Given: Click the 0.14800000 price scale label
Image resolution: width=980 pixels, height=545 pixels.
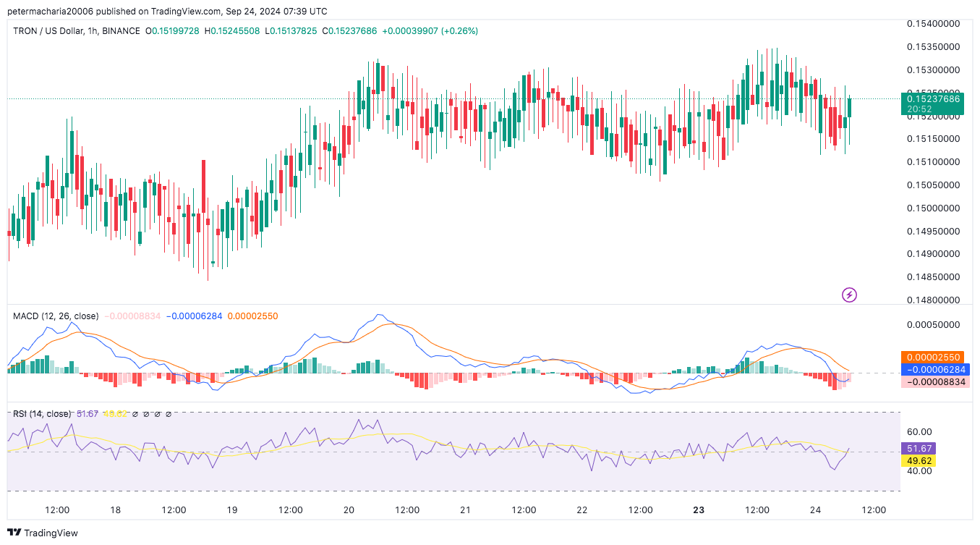Looking at the screenshot, I should 933,300.
